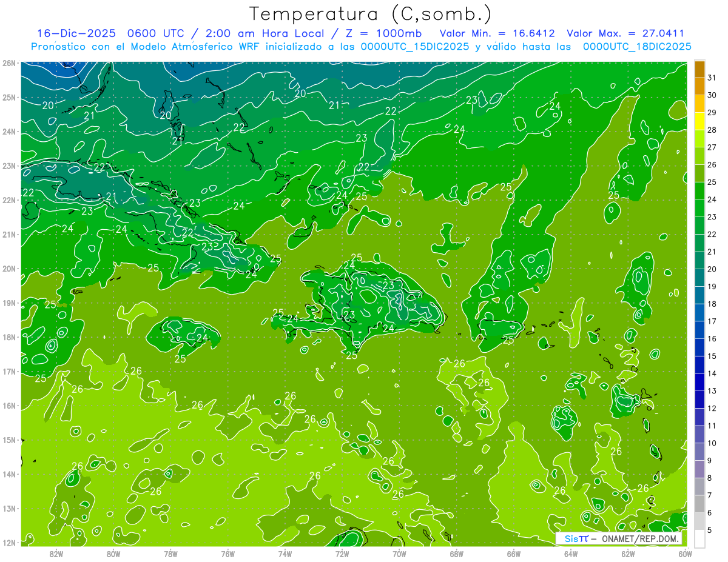Click the "13N" latitude axis label

(9, 509)
